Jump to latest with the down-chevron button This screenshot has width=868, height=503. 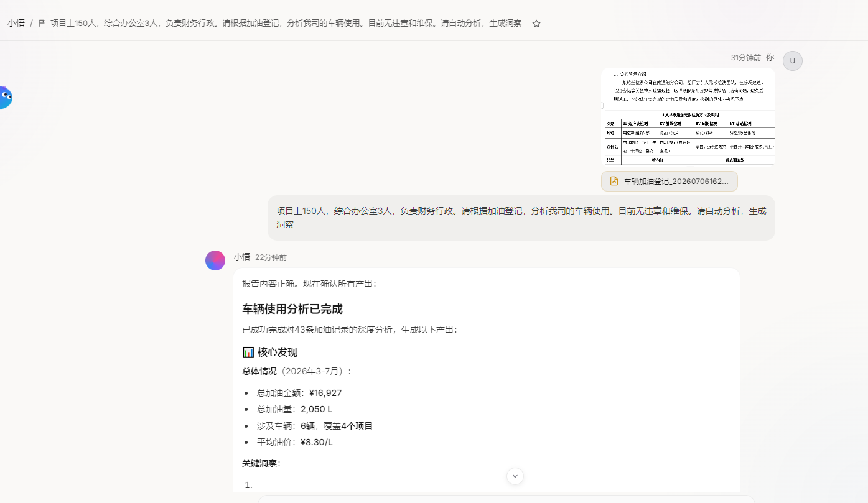[x=515, y=476]
